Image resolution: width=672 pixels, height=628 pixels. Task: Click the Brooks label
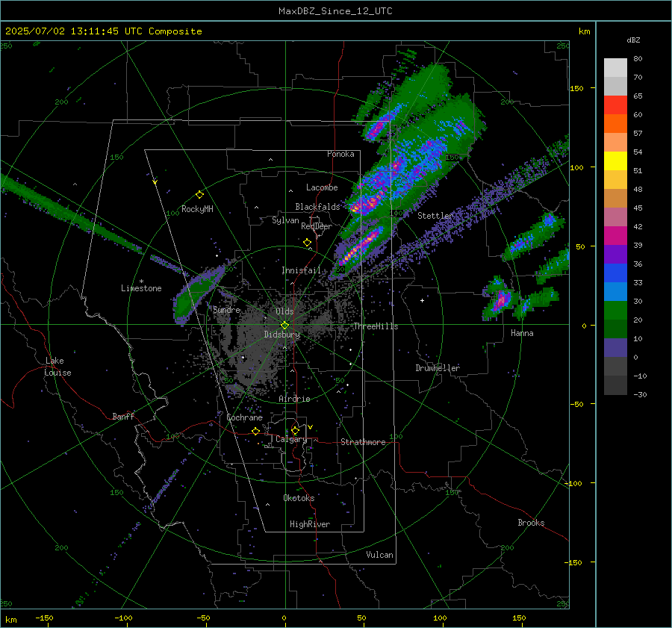531,523
